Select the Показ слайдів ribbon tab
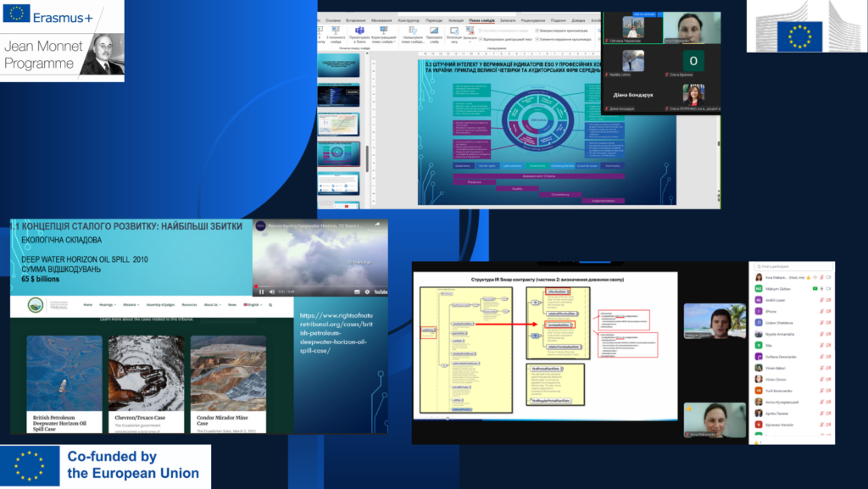This screenshot has width=868, height=489. (x=481, y=20)
